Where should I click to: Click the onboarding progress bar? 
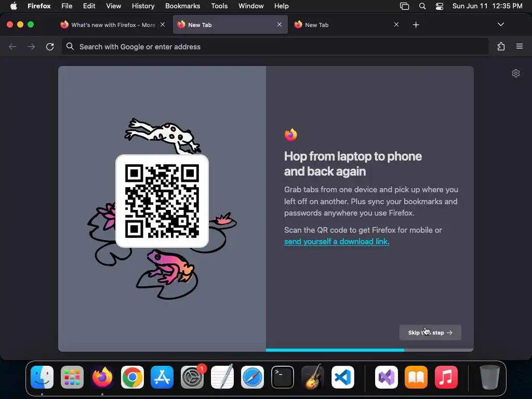(370, 350)
